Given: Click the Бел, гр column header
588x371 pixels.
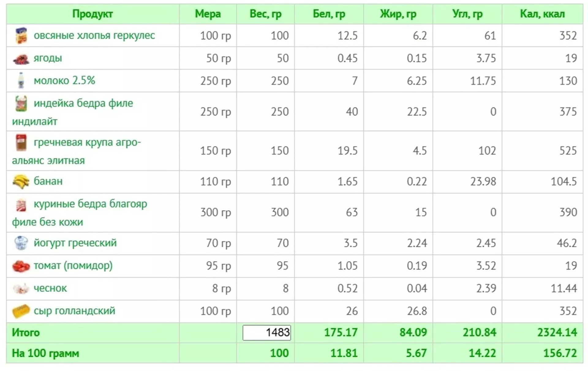Looking at the screenshot, I should (329, 14).
